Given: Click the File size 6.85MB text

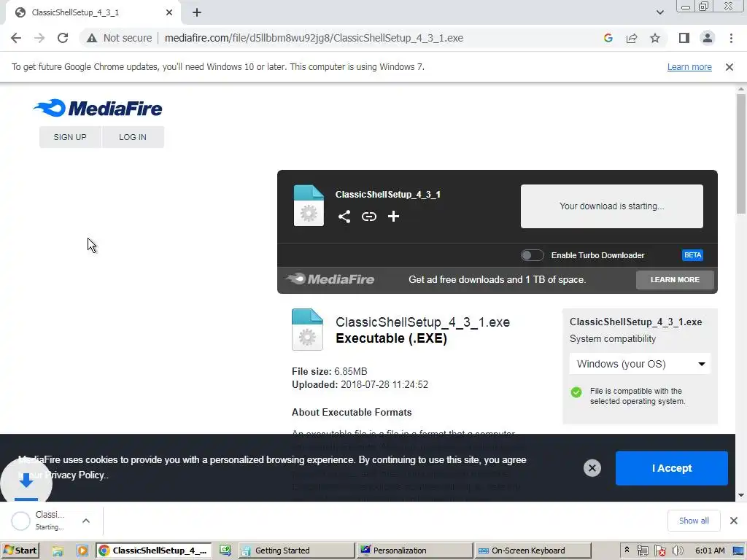Looking at the screenshot, I should click(329, 371).
